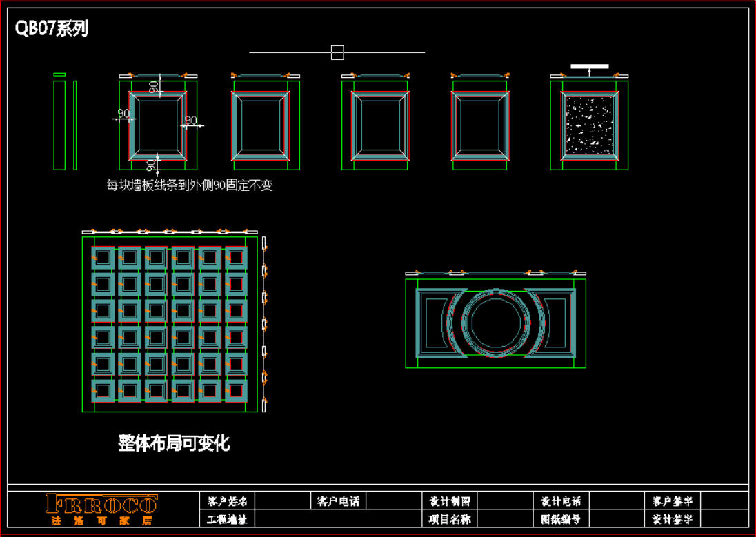Select the crosshair pickbox square at top
Screen dimensions: 756x537
[337, 52]
